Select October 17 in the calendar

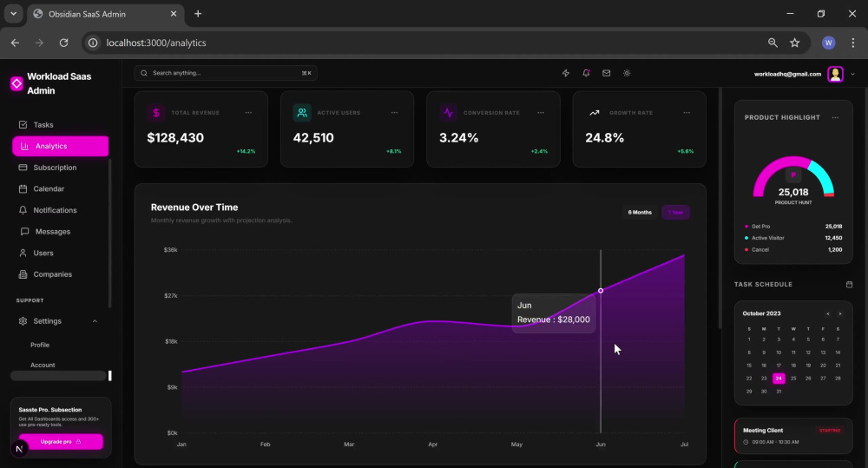click(779, 366)
